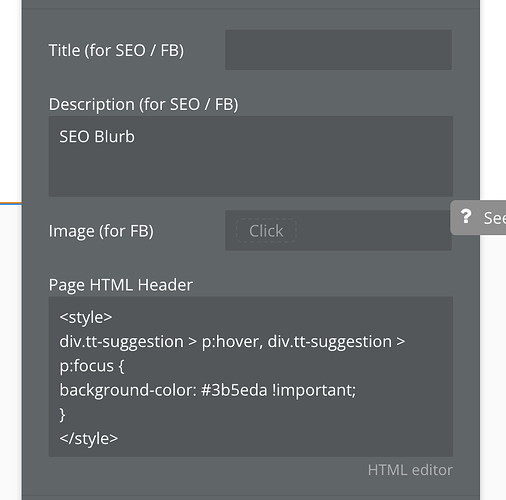The image size is (506, 500).
Task: Select the Description (for SEO / FB) label
Action: tap(144, 104)
